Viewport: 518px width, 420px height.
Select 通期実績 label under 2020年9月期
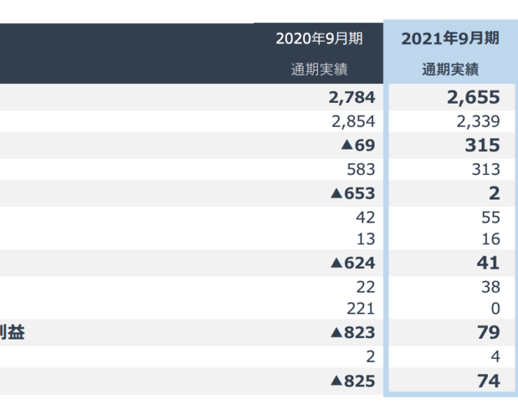[x=319, y=69]
